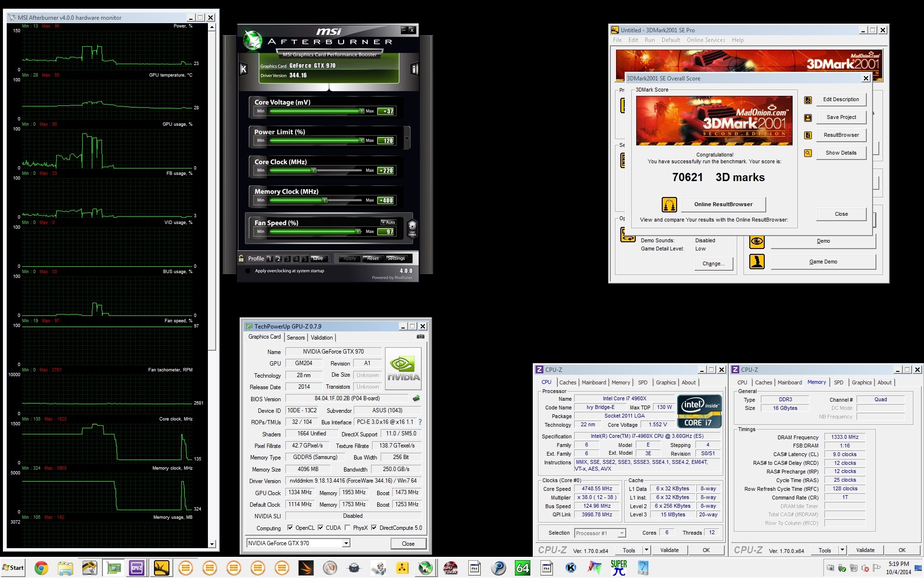Click the Core Clock slider handle

click(314, 171)
